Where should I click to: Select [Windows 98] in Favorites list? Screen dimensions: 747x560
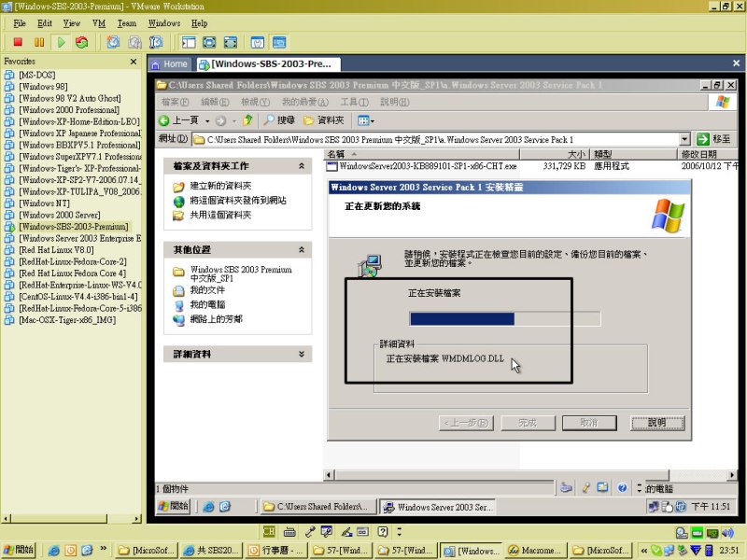click(x=43, y=87)
